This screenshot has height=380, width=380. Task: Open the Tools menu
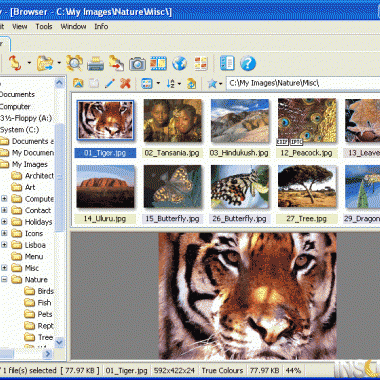click(x=44, y=26)
